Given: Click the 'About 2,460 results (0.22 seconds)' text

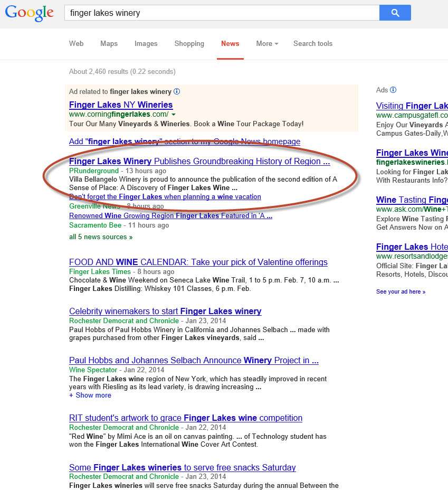Looking at the screenshot, I should (122, 72).
